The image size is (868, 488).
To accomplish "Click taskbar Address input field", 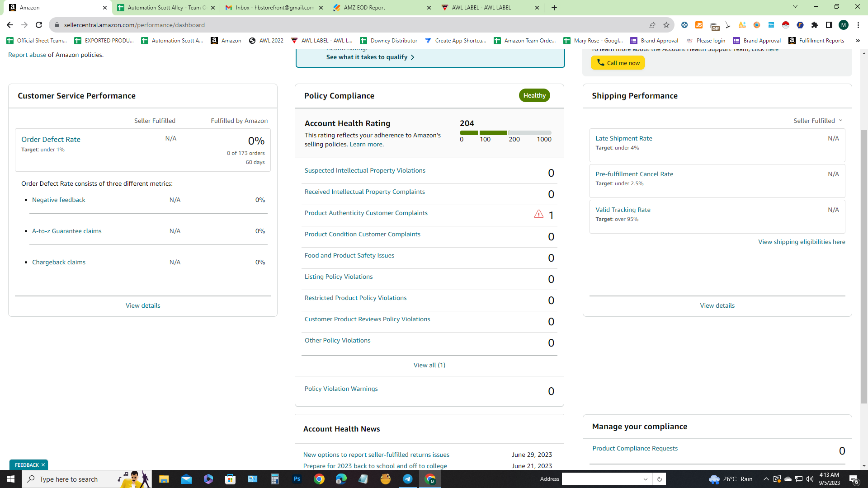I will [x=602, y=479].
